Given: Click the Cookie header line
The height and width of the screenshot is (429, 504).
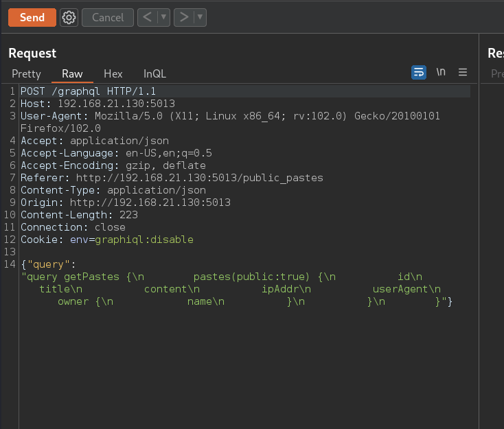Looking at the screenshot, I should 106,240.
